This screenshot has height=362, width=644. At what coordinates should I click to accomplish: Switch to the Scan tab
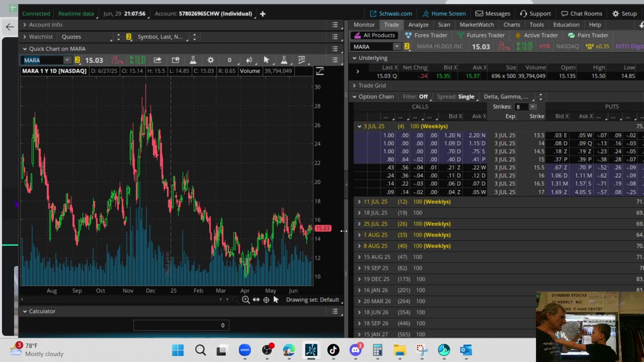pos(444,25)
